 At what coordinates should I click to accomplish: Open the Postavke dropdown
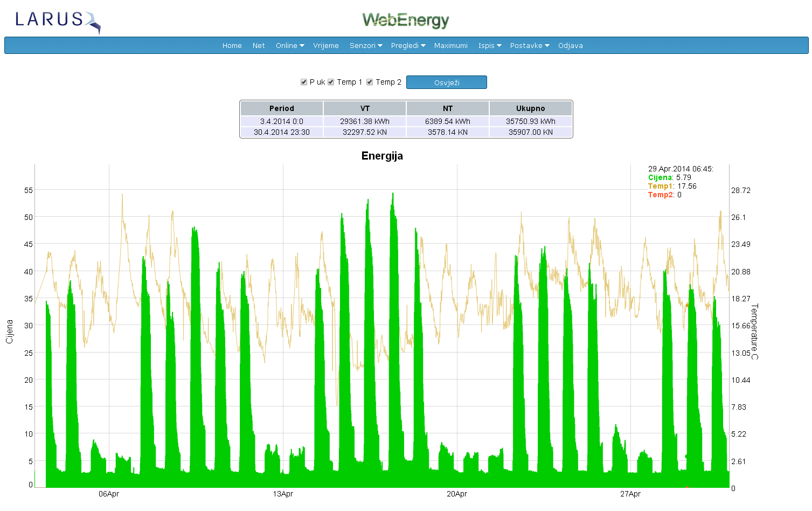pos(529,46)
